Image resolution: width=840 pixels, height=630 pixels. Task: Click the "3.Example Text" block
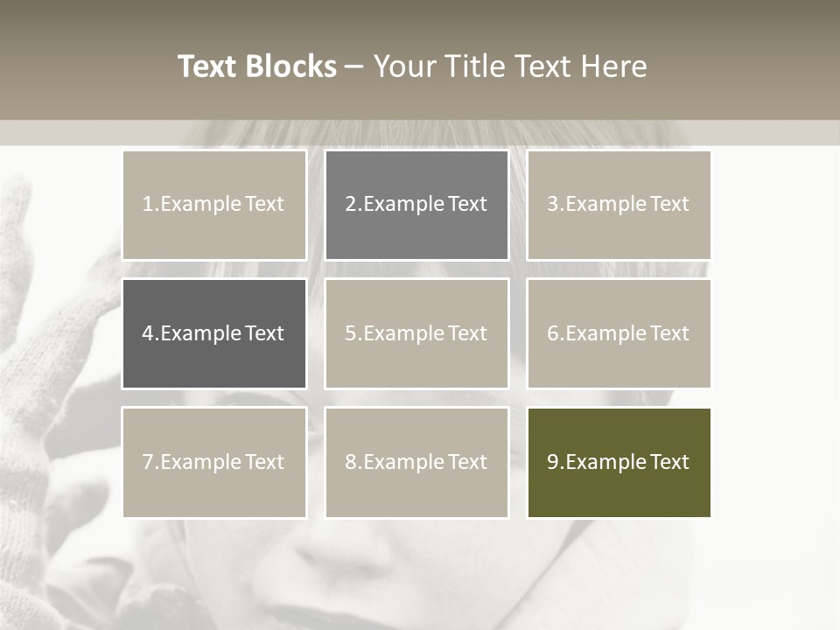(x=619, y=205)
